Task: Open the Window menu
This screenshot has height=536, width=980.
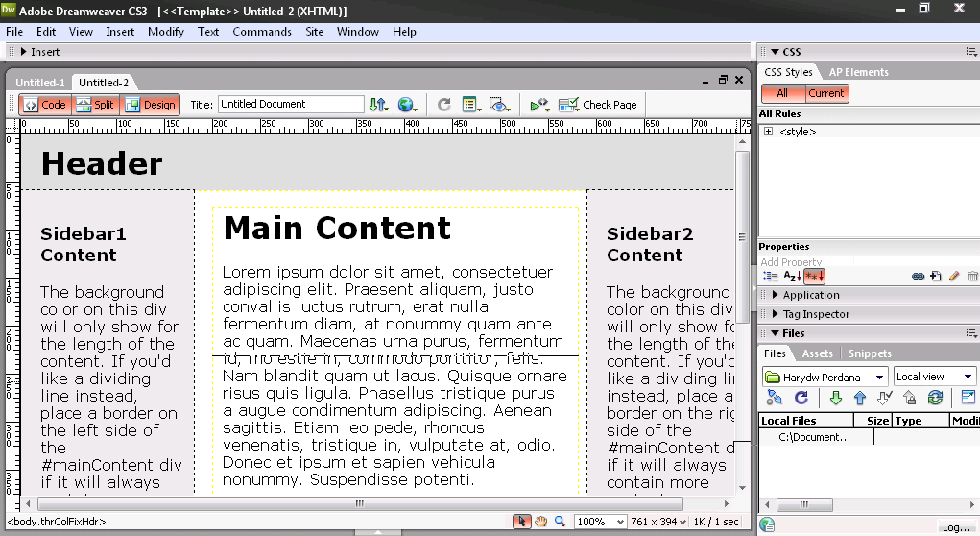Action: pyautogui.click(x=357, y=32)
